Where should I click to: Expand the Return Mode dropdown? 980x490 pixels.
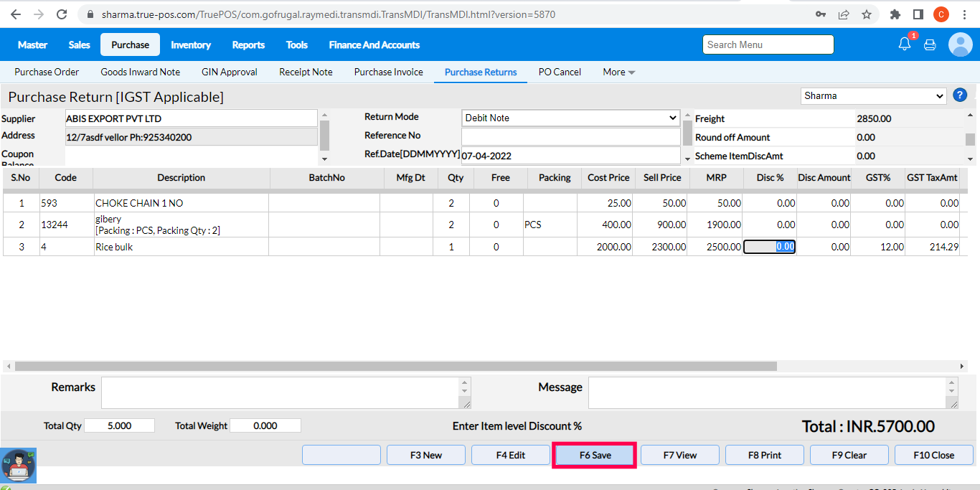point(570,118)
